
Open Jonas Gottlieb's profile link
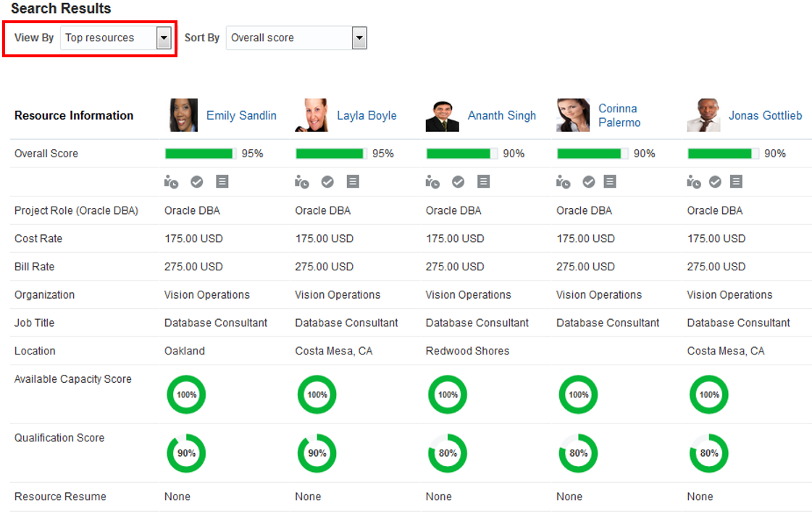pyautogui.click(x=766, y=115)
